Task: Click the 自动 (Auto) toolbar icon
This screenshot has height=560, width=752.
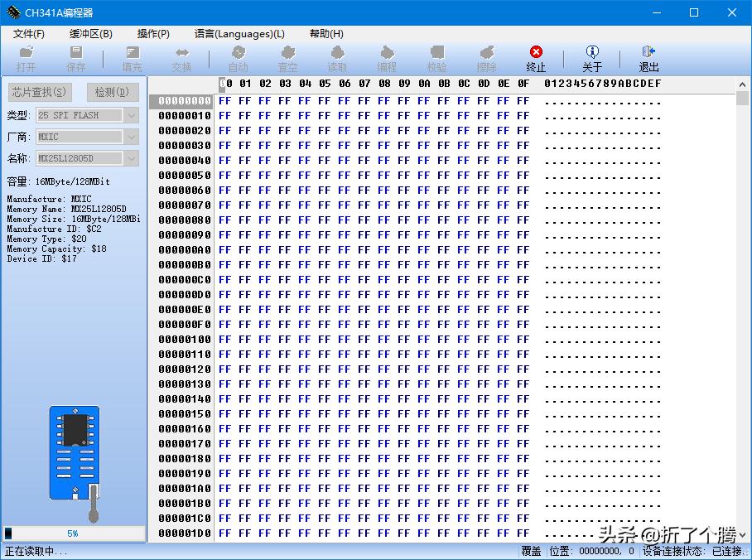Action: click(239, 59)
